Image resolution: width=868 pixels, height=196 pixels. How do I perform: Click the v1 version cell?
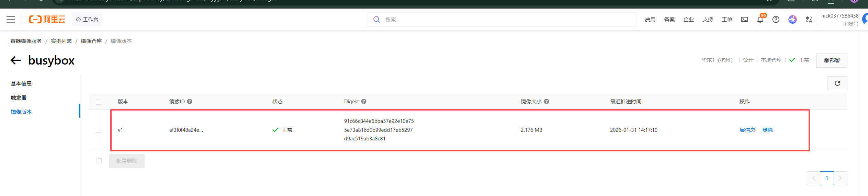pyautogui.click(x=120, y=130)
